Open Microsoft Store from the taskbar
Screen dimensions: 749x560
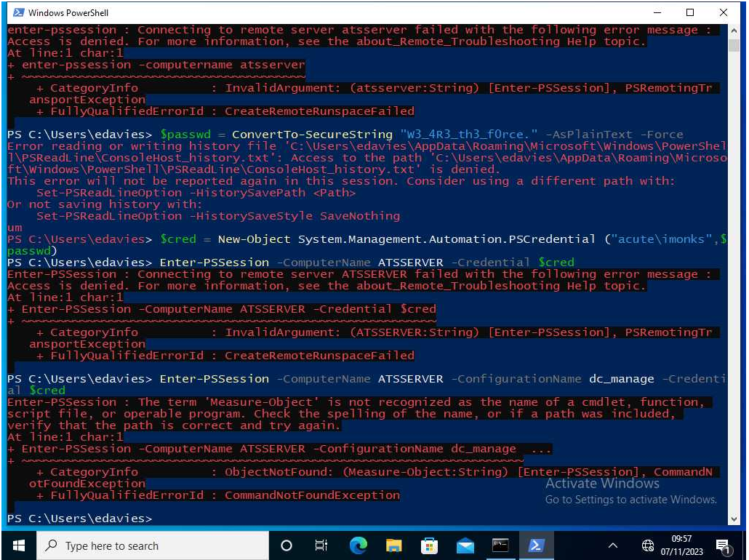point(429,545)
